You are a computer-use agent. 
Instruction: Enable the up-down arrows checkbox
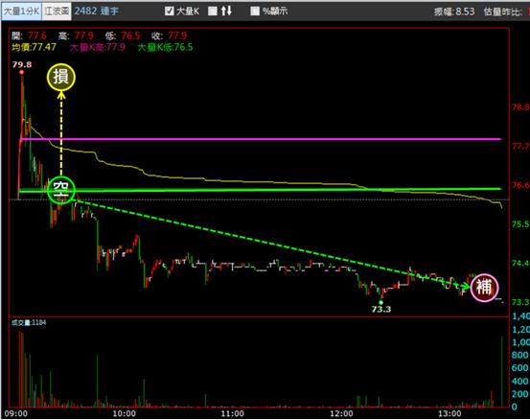tap(212, 12)
